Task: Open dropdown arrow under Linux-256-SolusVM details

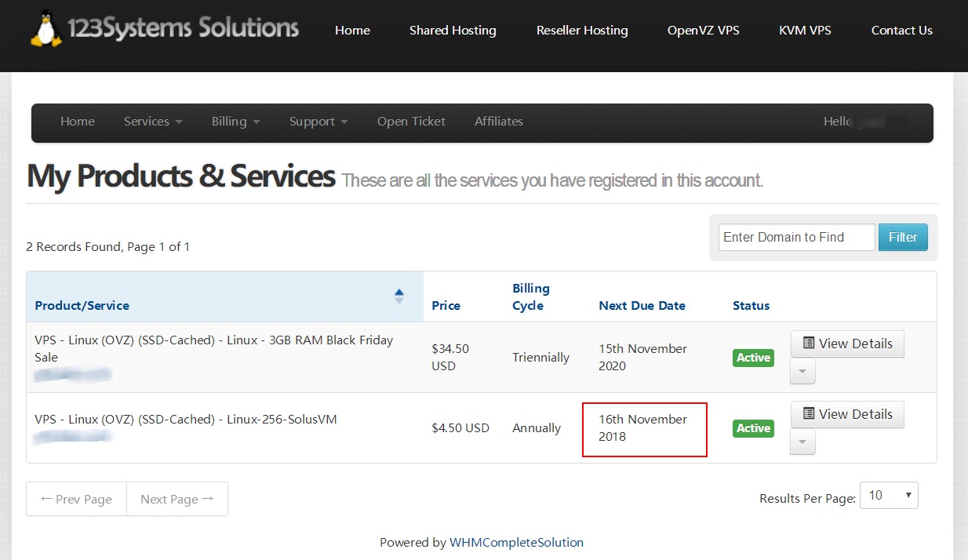Action: point(802,442)
